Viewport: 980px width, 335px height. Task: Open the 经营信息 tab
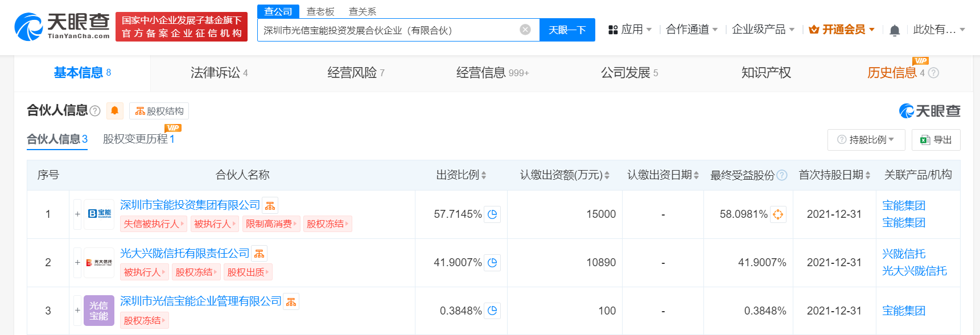pyautogui.click(x=493, y=73)
